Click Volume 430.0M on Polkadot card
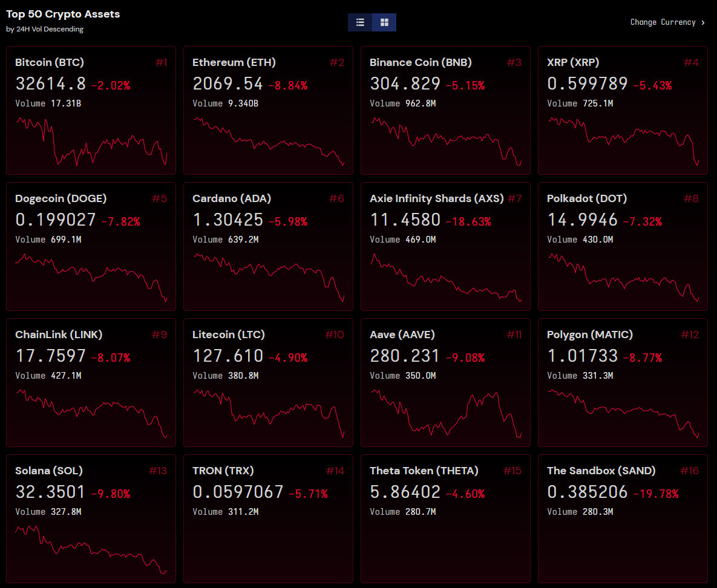The width and height of the screenshot is (717, 588). 580,240
